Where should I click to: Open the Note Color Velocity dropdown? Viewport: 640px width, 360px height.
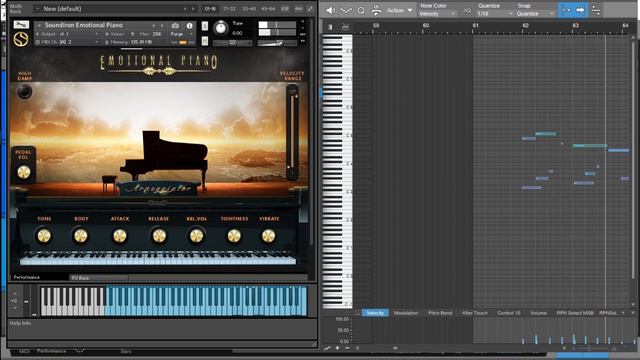(x=438, y=14)
